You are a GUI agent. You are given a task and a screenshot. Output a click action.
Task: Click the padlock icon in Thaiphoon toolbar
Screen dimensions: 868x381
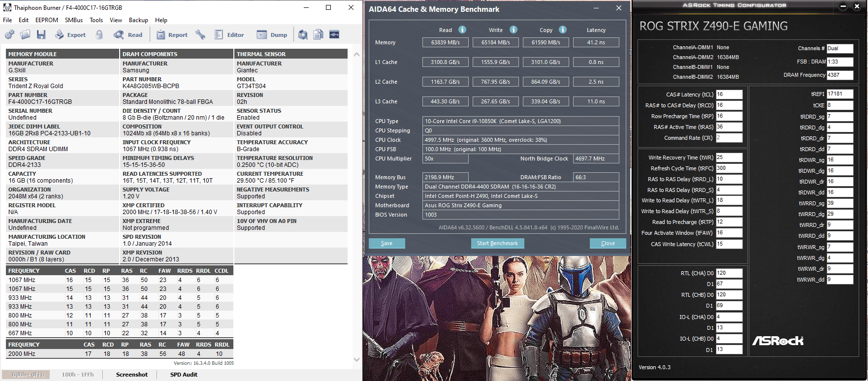[99, 34]
